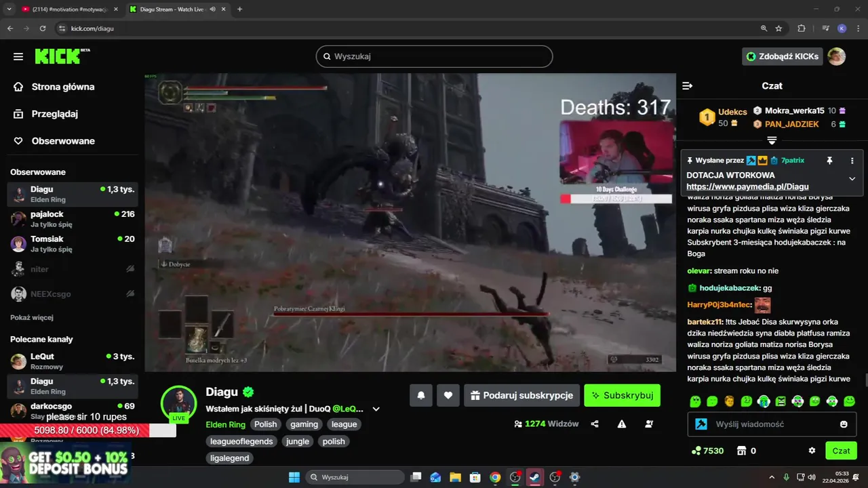Collapse the chat panel using arrow icon
868x488 pixels.
687,86
